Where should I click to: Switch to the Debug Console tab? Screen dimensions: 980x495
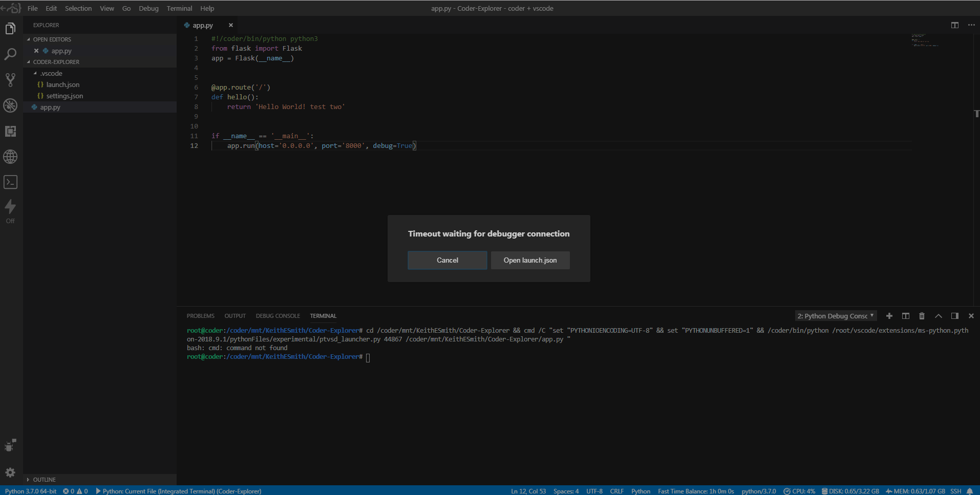pyautogui.click(x=278, y=316)
